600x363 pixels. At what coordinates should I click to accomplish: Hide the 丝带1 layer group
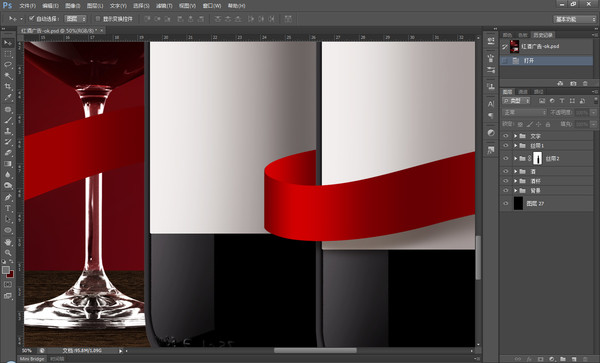[505, 145]
